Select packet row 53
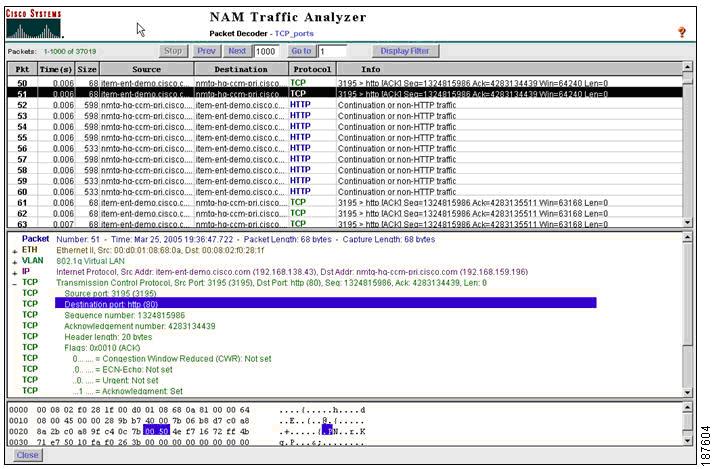Viewport: 715px width, 469px height. coord(345,116)
